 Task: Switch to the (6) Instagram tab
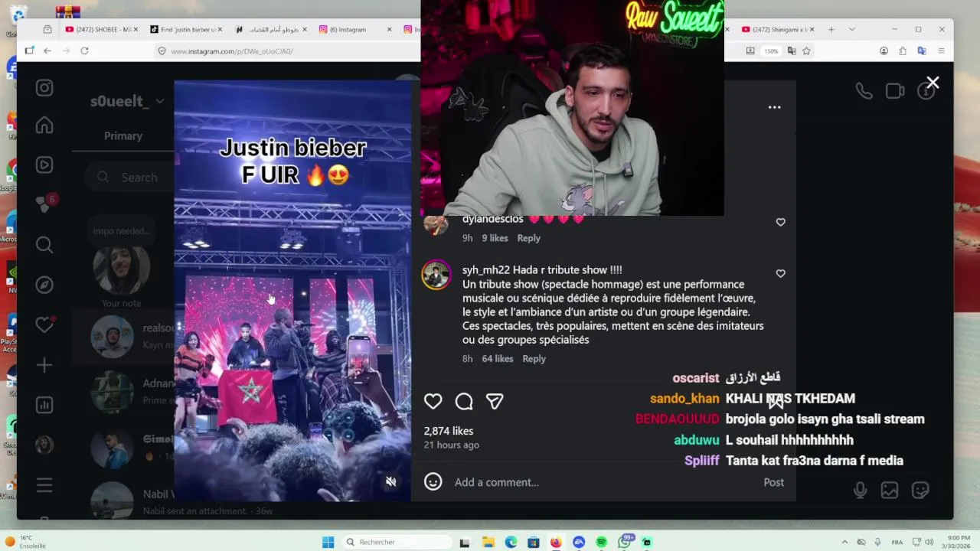tap(355, 29)
